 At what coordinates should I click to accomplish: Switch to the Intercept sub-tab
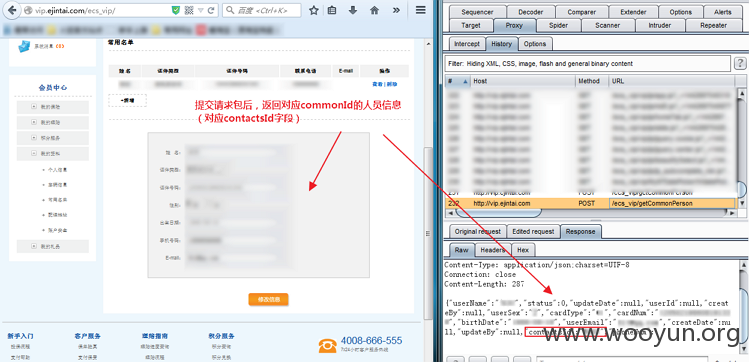[x=467, y=43]
